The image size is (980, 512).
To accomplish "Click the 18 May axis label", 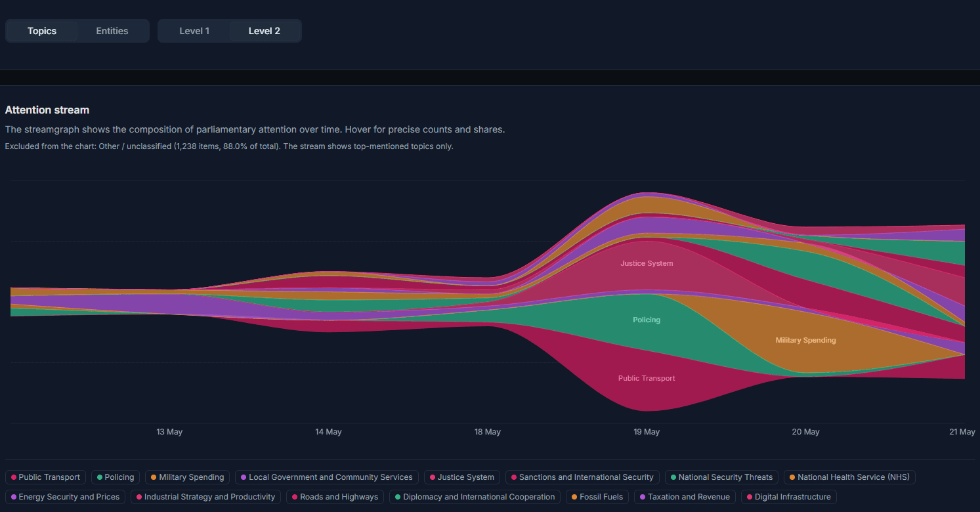I will point(488,432).
